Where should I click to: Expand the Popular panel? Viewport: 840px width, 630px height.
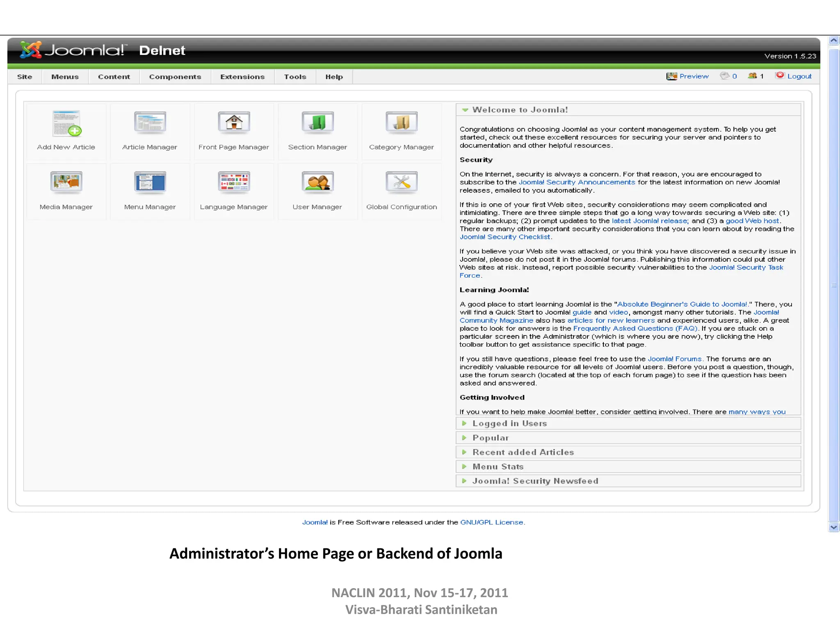point(628,438)
